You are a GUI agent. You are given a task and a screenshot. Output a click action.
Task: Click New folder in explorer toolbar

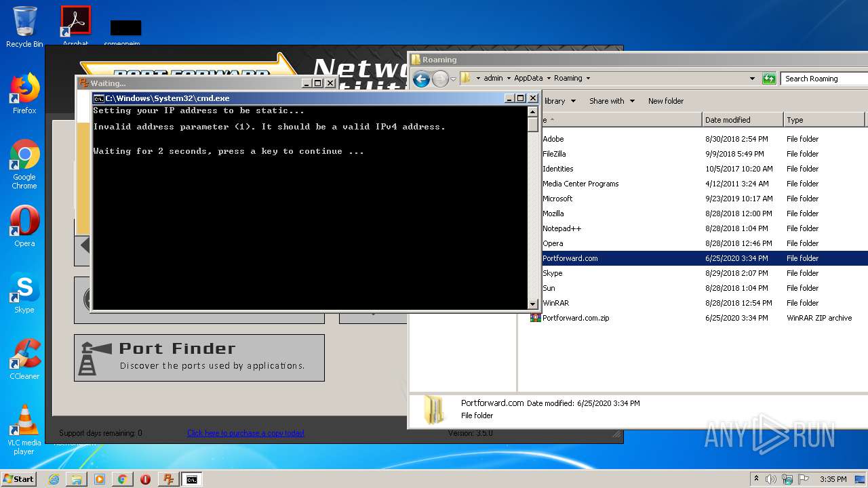(x=666, y=101)
